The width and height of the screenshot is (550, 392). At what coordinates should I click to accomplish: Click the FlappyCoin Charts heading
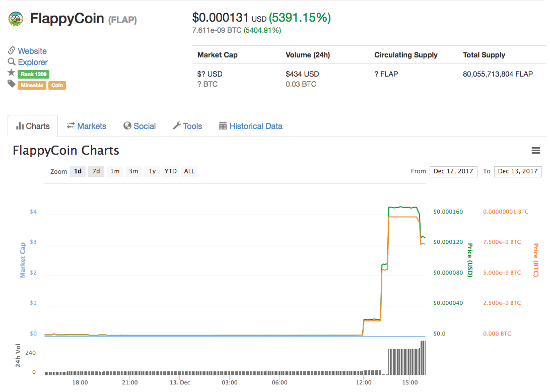coord(66,151)
